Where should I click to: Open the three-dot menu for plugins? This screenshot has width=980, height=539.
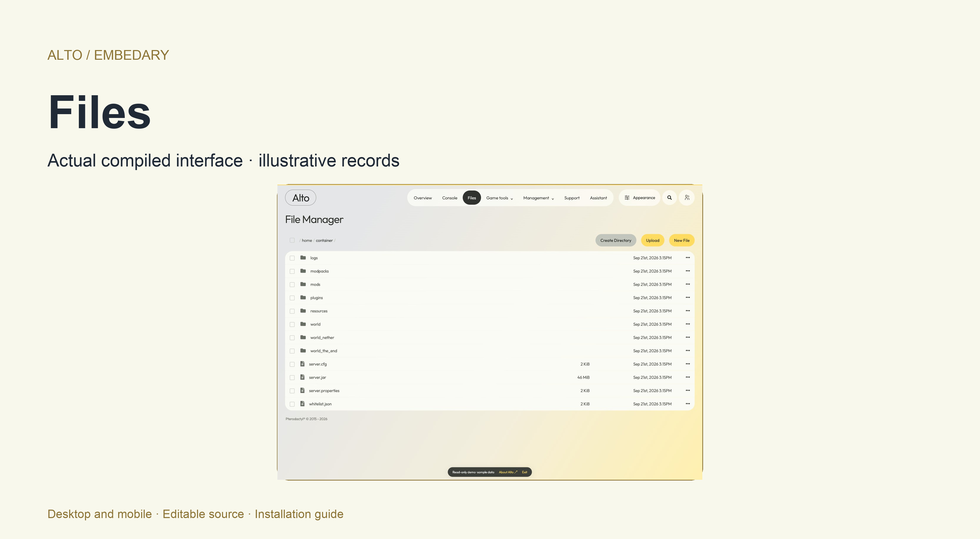[x=688, y=298]
